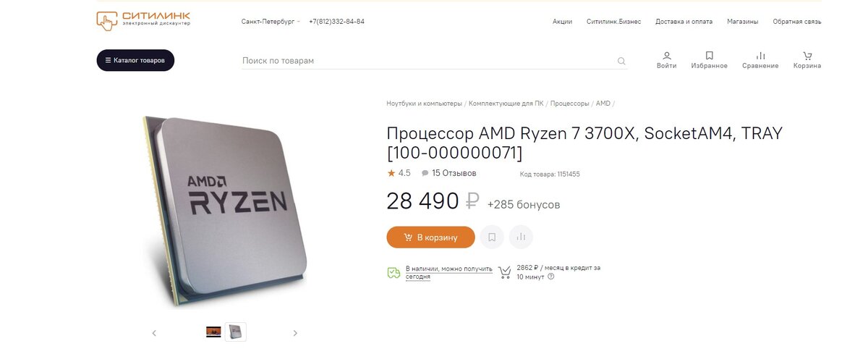Viewport: 868px width, 362px height.
Task: Show next product image with right arrow
Action: (x=295, y=333)
